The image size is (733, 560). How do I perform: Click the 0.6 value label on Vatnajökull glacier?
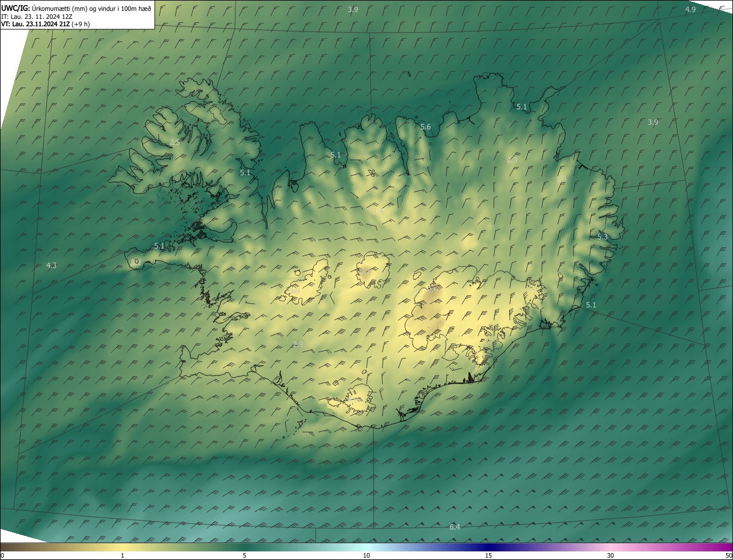(x=434, y=290)
